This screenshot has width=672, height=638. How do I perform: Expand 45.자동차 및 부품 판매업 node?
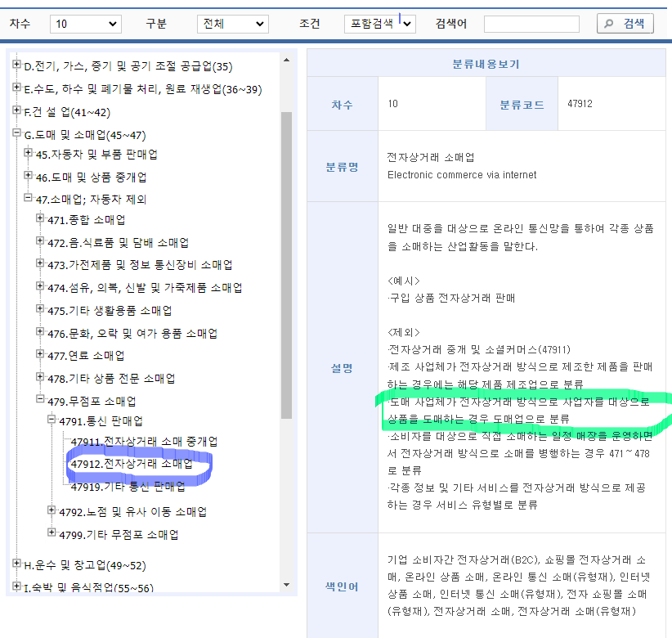click(x=29, y=153)
